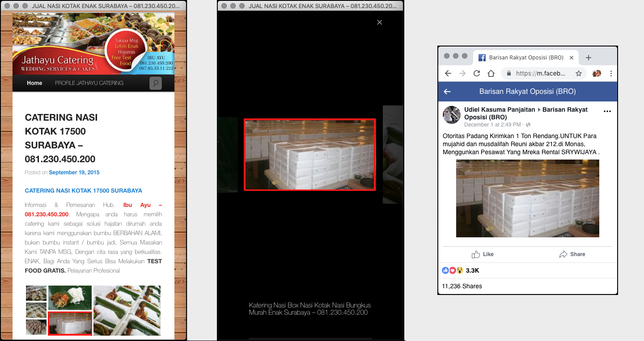
Task: Click the September 19, 2015 date link
Action: pos(74,173)
